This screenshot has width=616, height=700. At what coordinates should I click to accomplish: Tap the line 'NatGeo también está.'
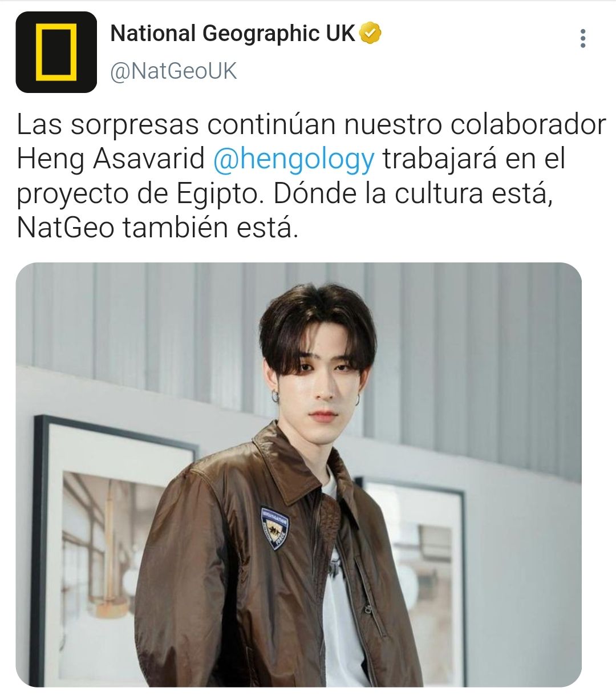158,228
